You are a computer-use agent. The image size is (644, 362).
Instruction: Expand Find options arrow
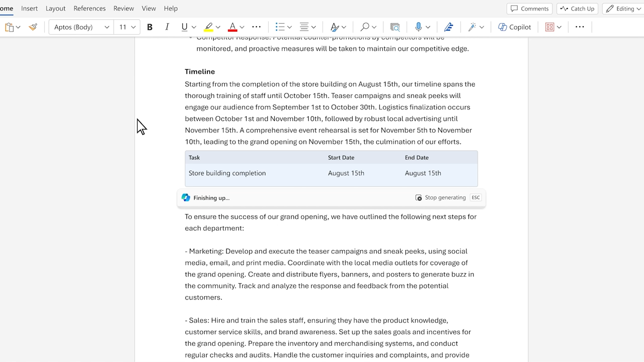[374, 27]
